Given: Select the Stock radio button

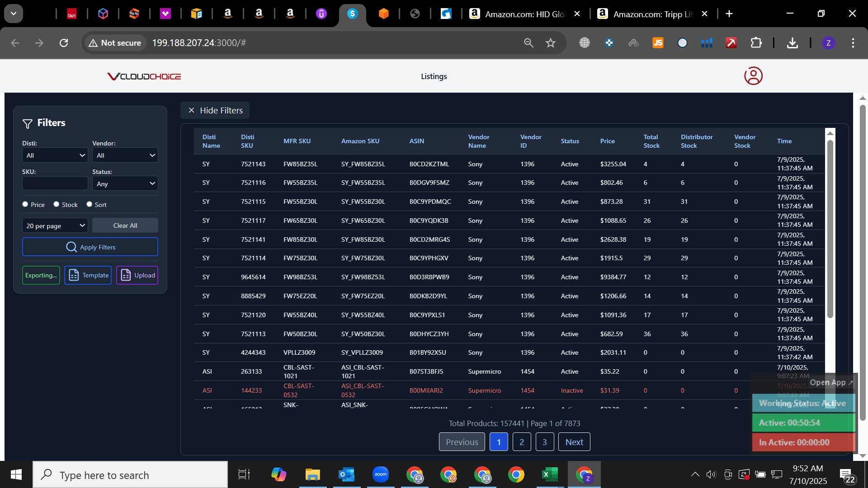Looking at the screenshot, I should (57, 204).
